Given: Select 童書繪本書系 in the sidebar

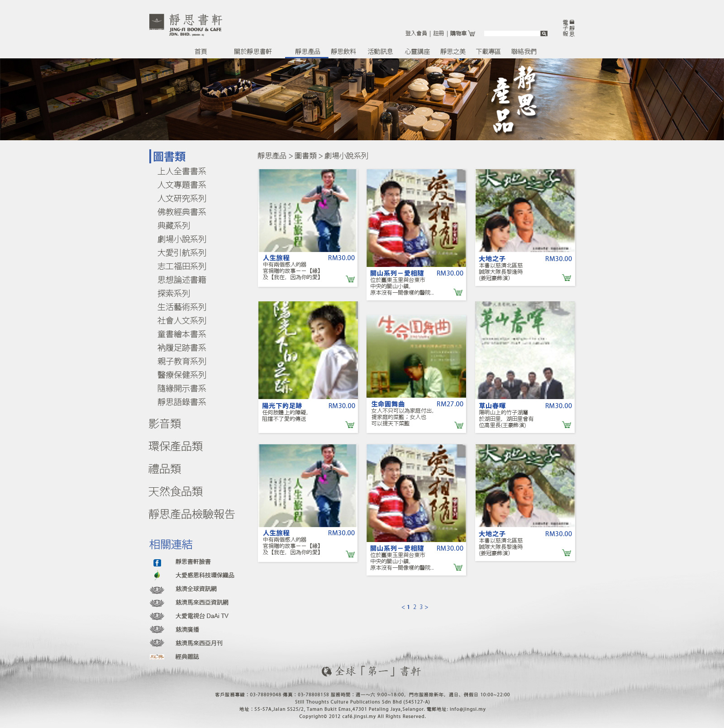Looking at the screenshot, I should [181, 334].
